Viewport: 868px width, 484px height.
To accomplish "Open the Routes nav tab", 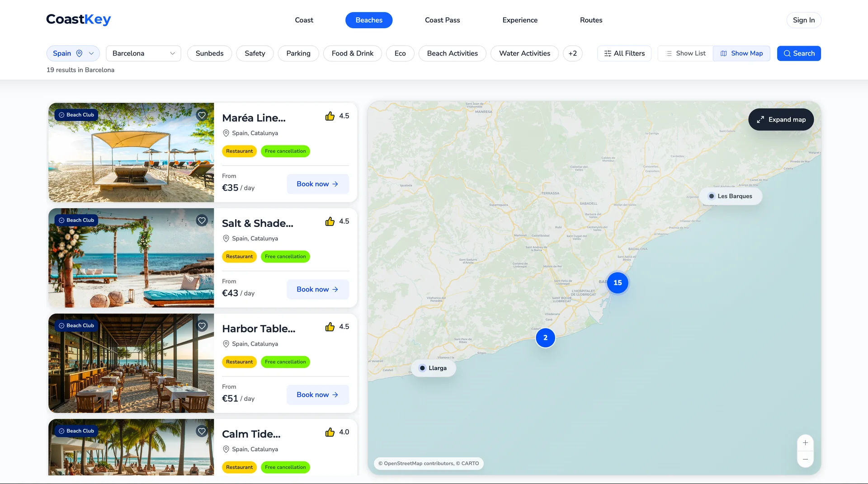I will click(591, 20).
